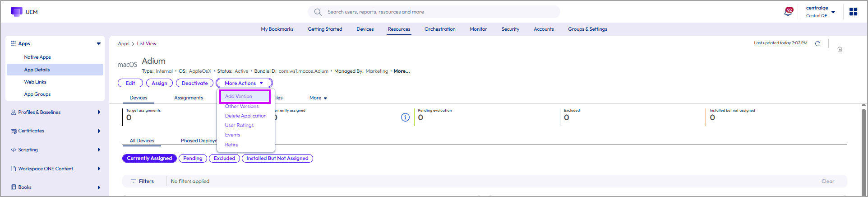Choose Delete Application menu entry
The image size is (868, 197).
click(246, 116)
